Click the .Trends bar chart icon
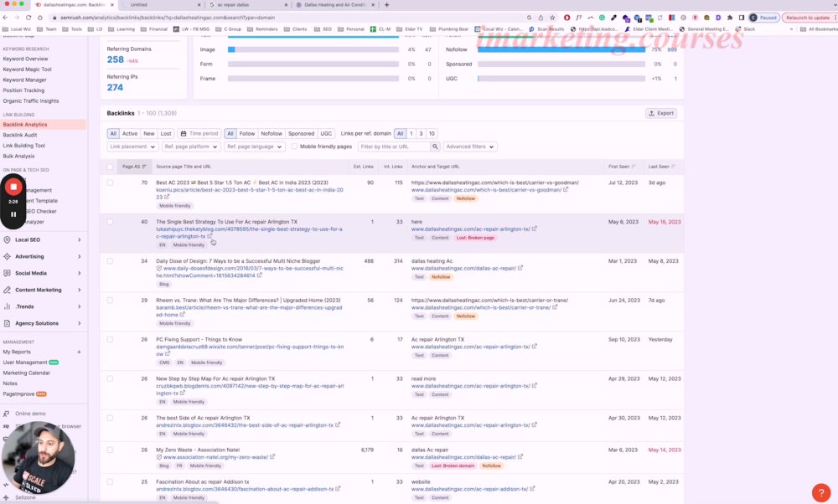Image resolution: width=838 pixels, height=504 pixels. 7,306
